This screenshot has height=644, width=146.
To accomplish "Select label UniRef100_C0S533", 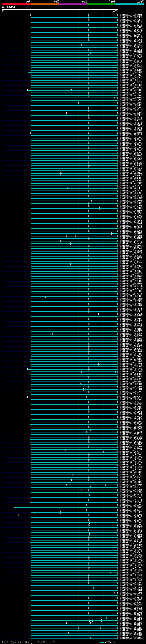I will coord(131,63).
